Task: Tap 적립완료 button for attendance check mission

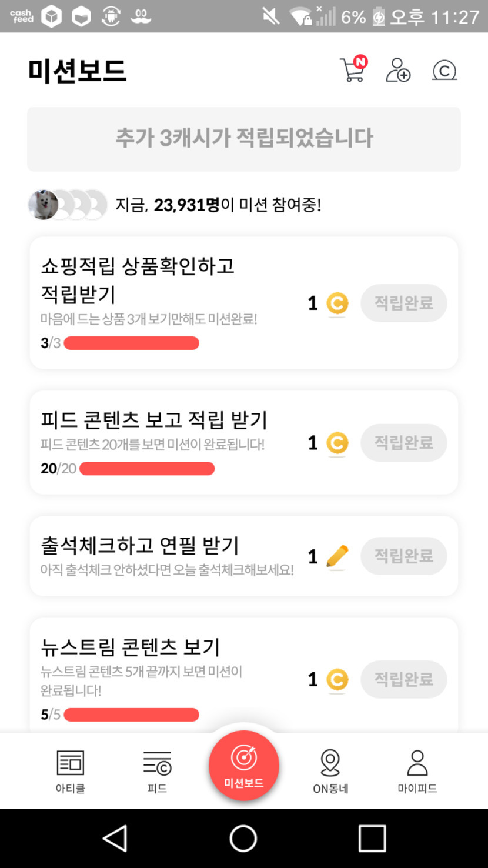Action: 404,556
